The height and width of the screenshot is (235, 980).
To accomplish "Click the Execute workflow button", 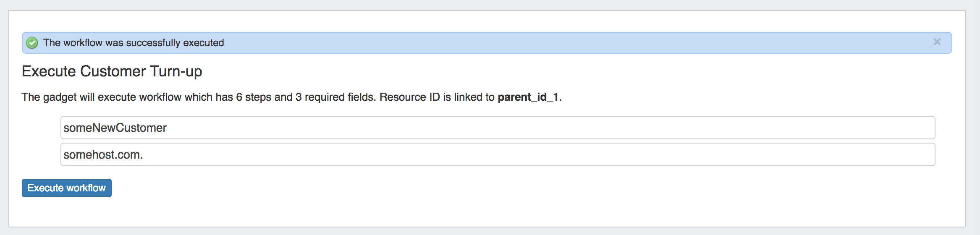I will tap(67, 188).
